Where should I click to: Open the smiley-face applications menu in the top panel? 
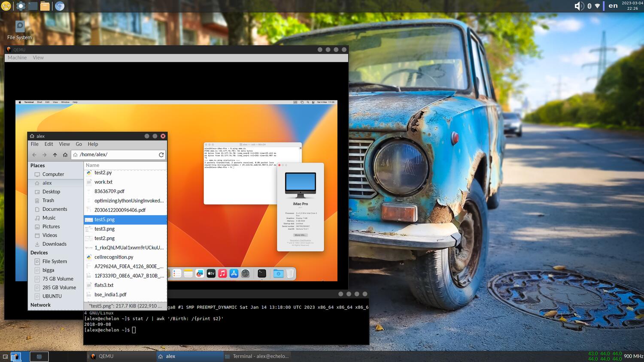[6, 6]
